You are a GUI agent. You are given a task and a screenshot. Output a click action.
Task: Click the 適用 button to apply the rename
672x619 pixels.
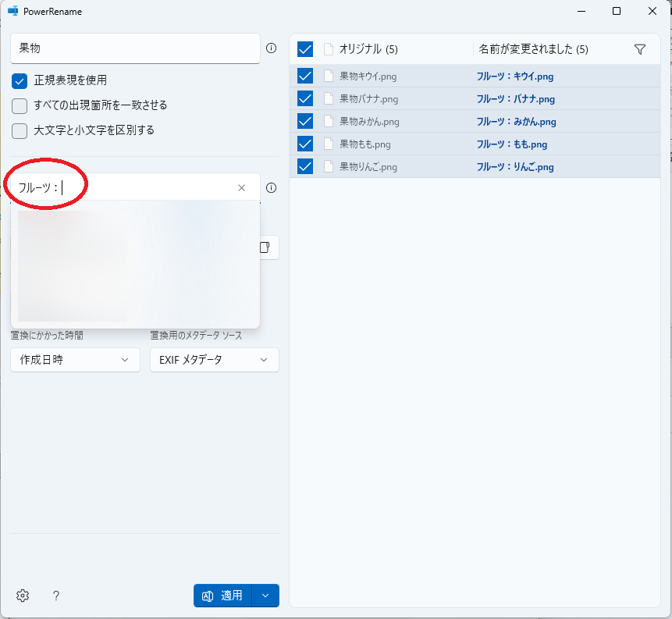coord(223,596)
